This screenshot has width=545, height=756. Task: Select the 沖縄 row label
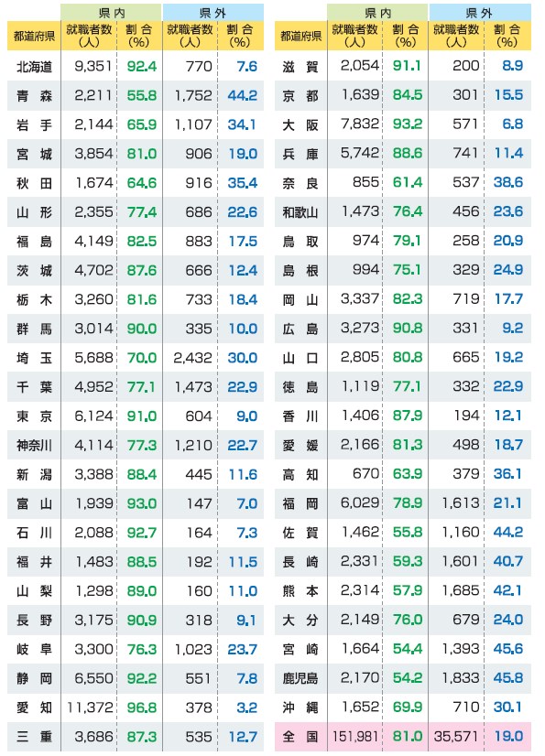coord(300,707)
